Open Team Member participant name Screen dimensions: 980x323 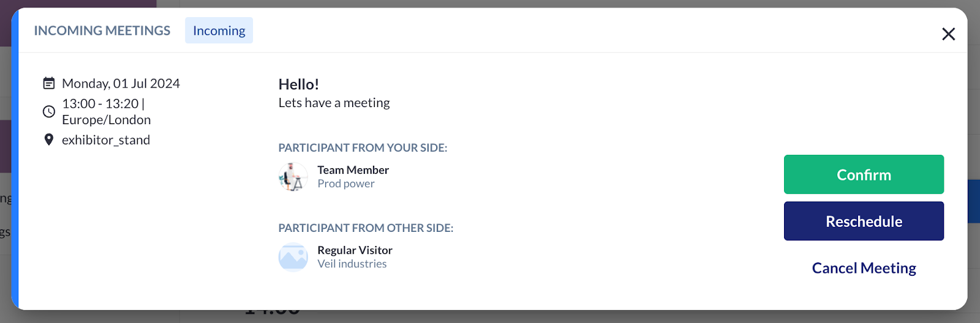coord(353,170)
